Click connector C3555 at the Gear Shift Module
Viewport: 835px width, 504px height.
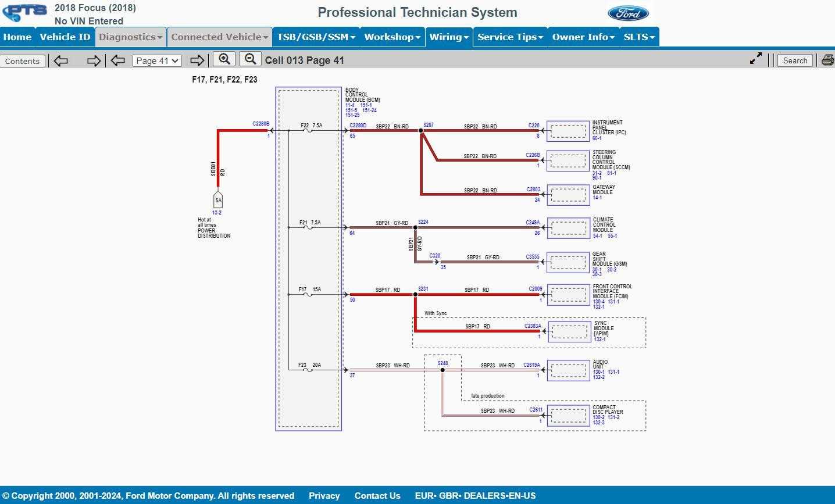pos(533,257)
